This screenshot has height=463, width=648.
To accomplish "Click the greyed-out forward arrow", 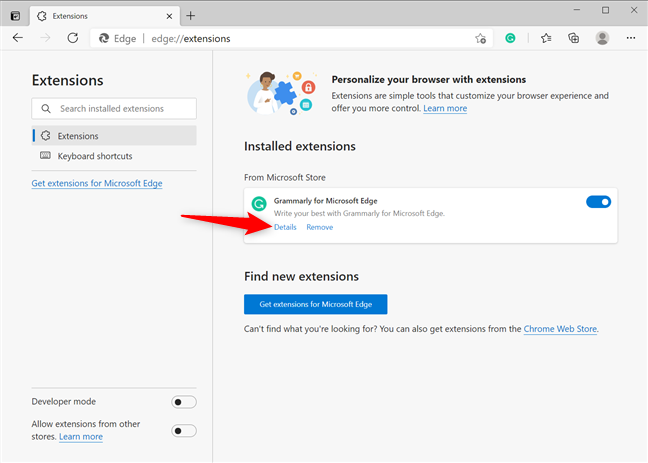I will point(45,38).
